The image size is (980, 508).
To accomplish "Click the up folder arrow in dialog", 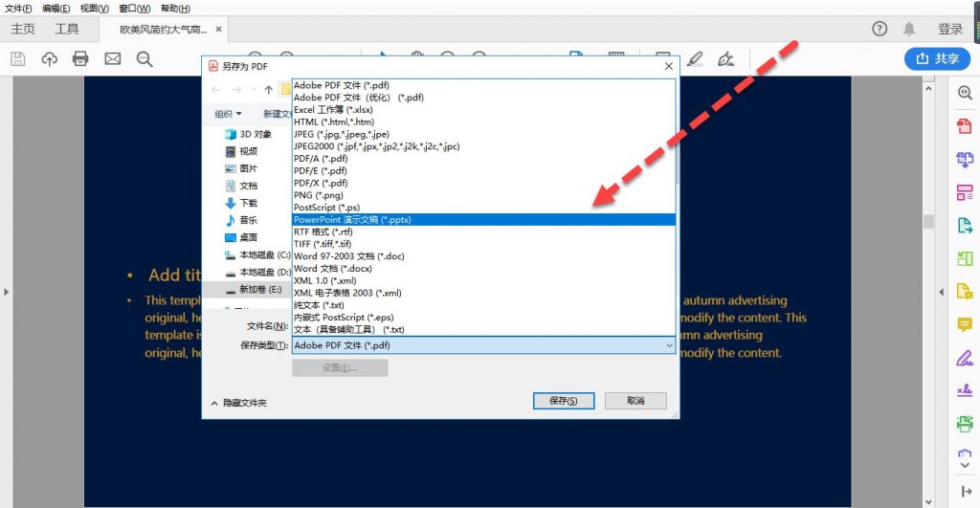I will [x=269, y=90].
